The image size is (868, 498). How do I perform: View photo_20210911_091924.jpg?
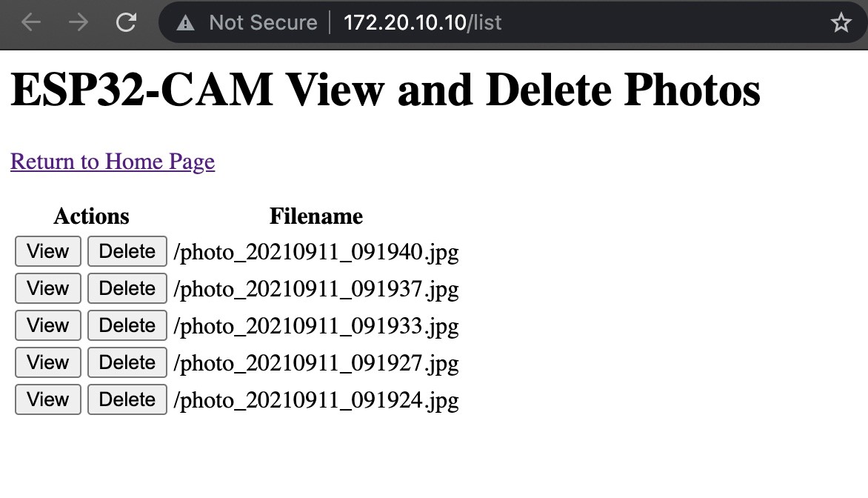click(47, 400)
